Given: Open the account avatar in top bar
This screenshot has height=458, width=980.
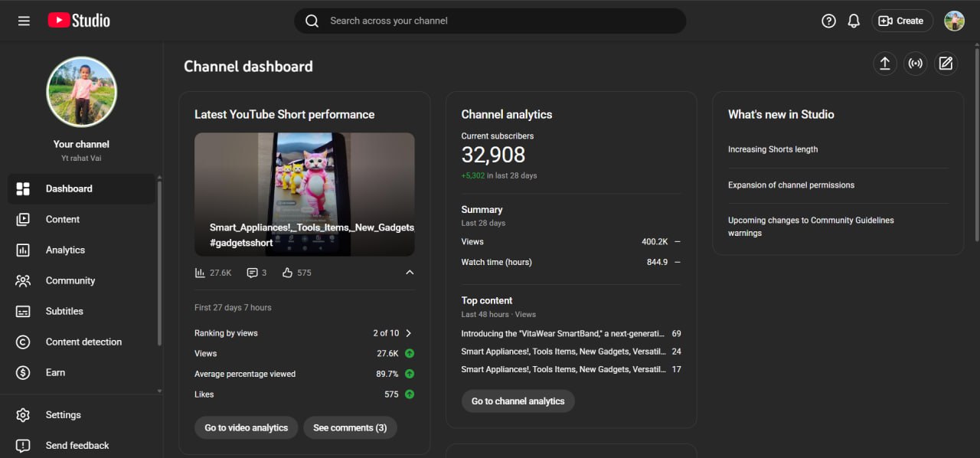Looking at the screenshot, I should tap(954, 21).
